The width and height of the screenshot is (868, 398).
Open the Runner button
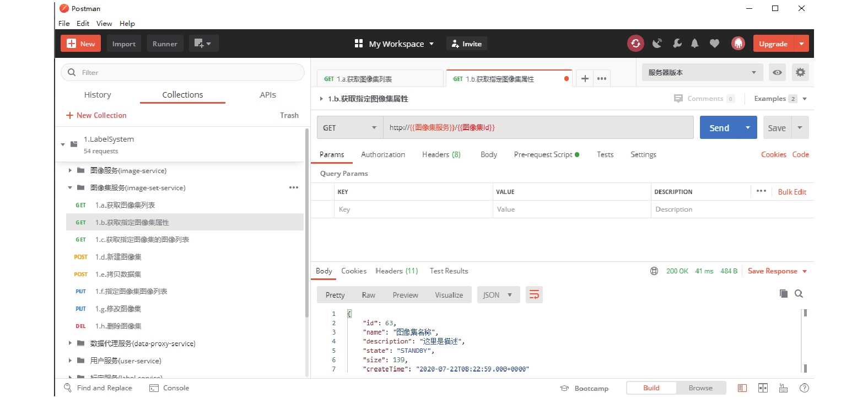tap(165, 44)
